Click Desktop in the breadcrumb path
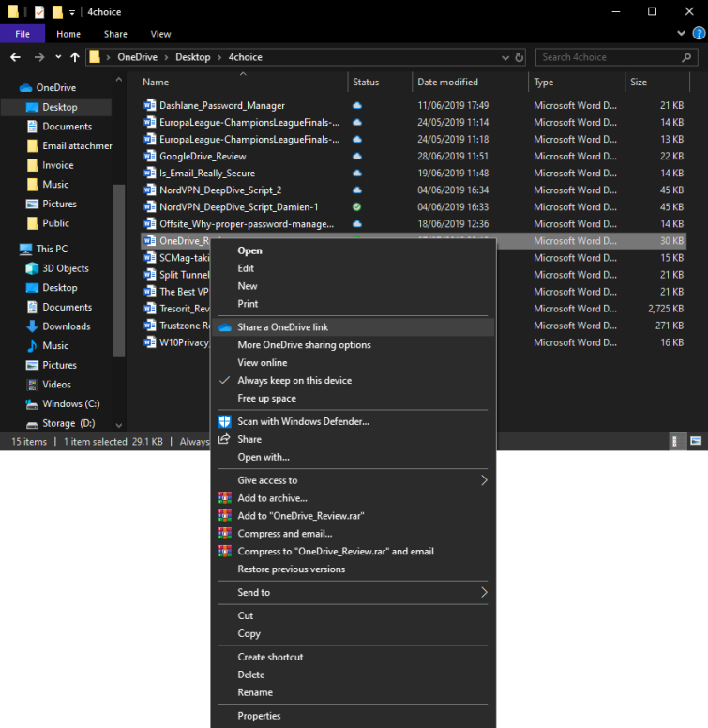The width and height of the screenshot is (708, 728). point(192,57)
